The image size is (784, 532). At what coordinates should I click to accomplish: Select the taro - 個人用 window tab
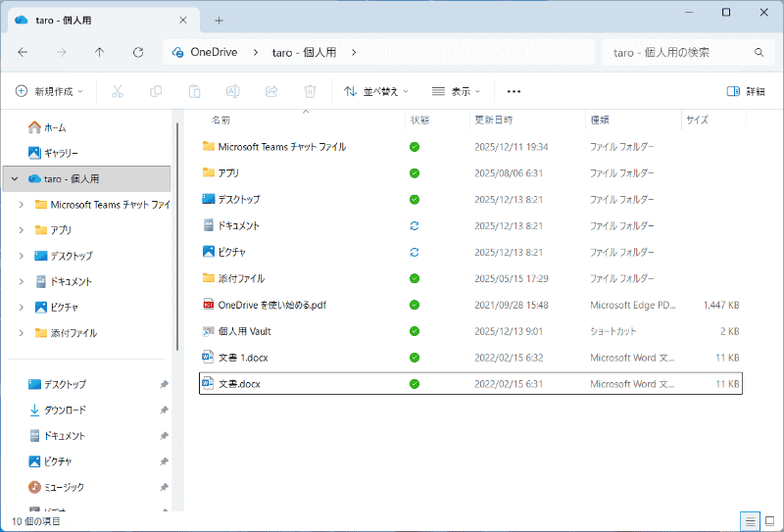103,21
